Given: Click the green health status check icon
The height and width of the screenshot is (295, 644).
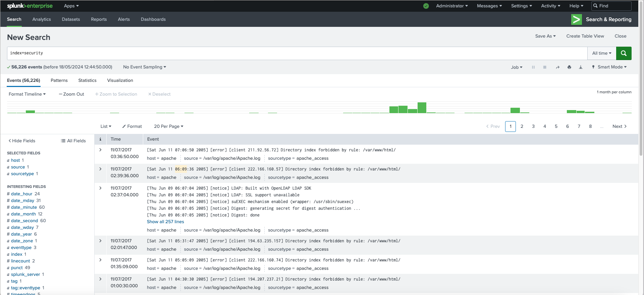Looking at the screenshot, I should click(x=426, y=6).
